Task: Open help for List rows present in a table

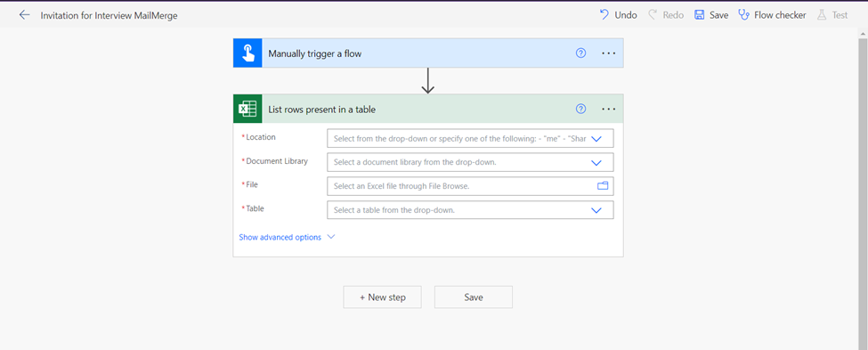Action: (x=580, y=110)
